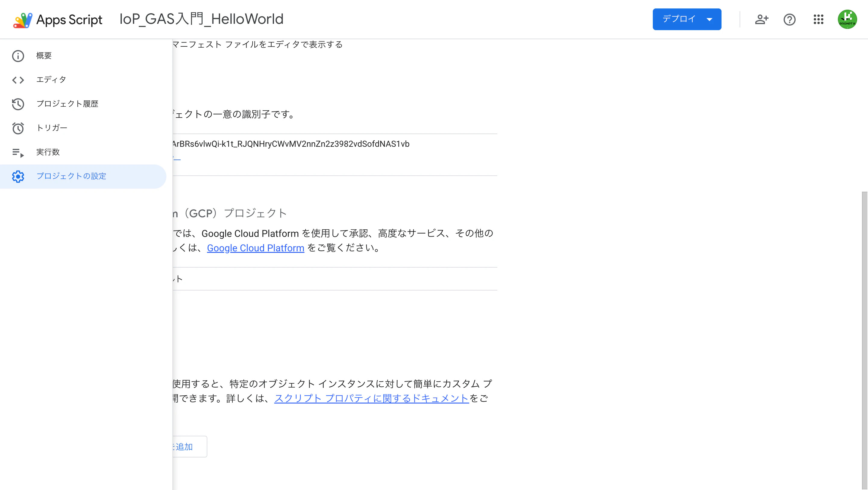The height and width of the screenshot is (490, 868).
Task: Select 概要 in the sidebar
Action: [x=83, y=56]
